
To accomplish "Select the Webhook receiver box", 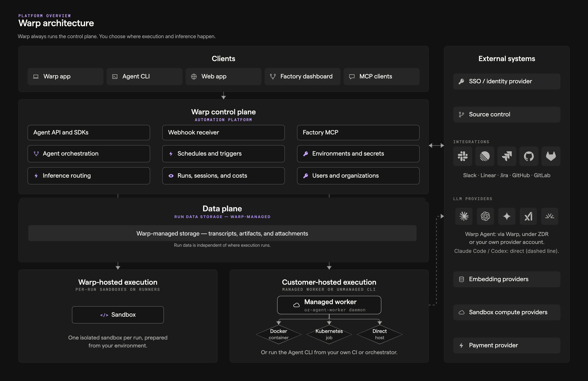I will (223, 133).
